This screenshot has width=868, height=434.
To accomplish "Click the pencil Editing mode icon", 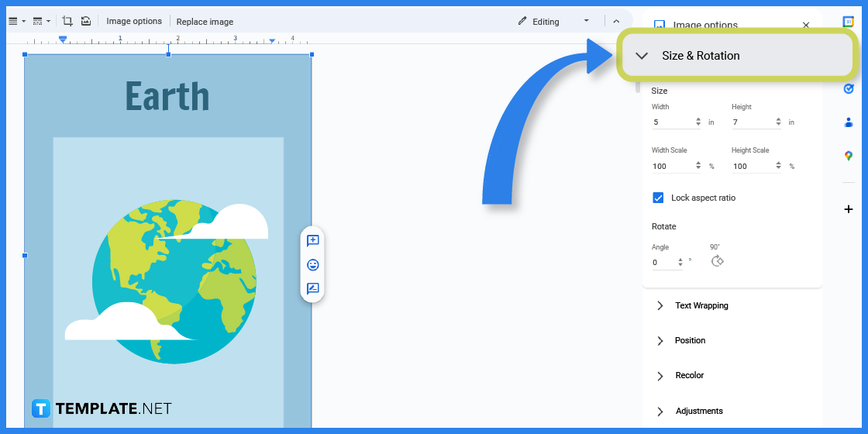I will [x=522, y=21].
